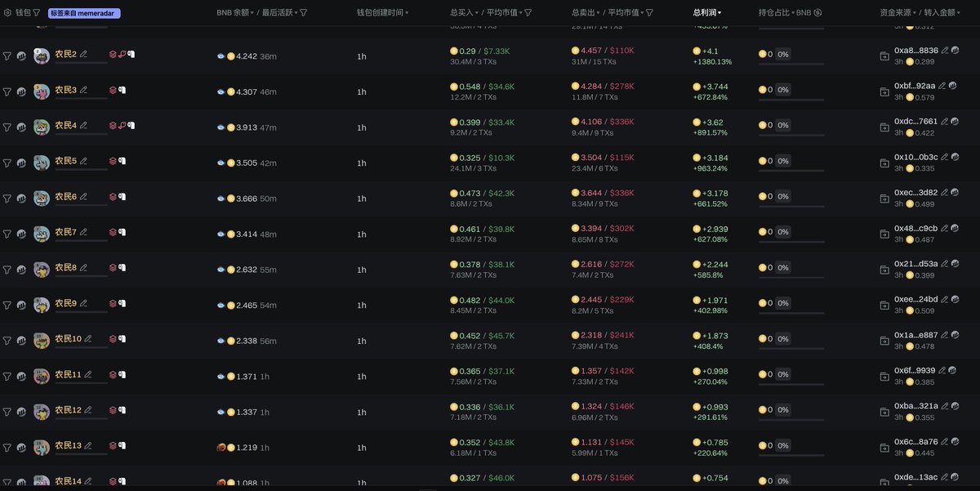Click the holding progress bar in 农民10 row
980x491 pixels.
(791, 349)
